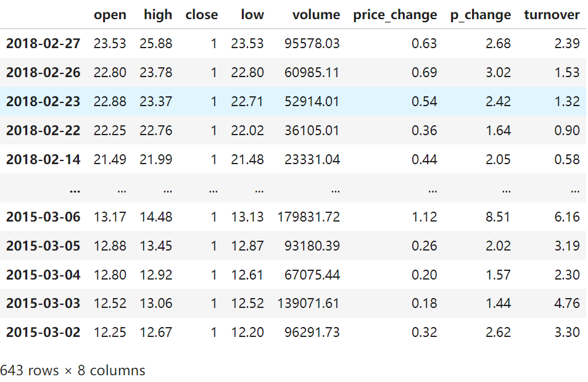
Task: Click the 2018-02-23 row index
Action: [43, 101]
